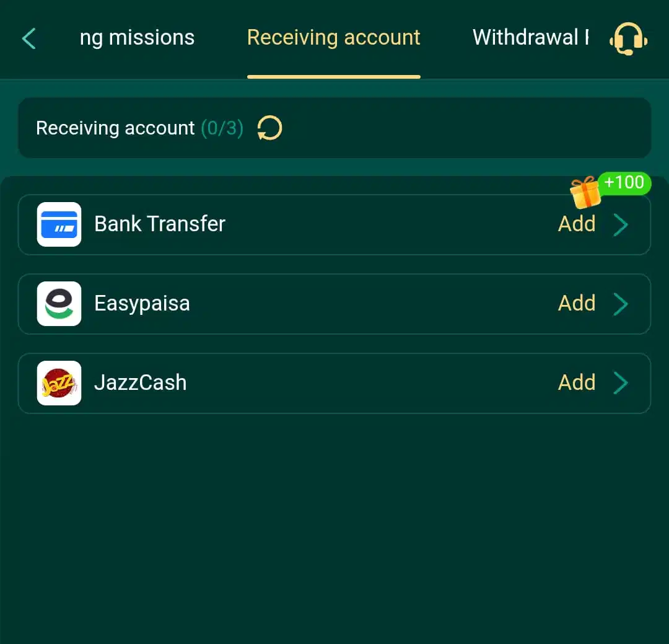
Task: Click the Receiving account (0/3) counter
Action: (140, 128)
